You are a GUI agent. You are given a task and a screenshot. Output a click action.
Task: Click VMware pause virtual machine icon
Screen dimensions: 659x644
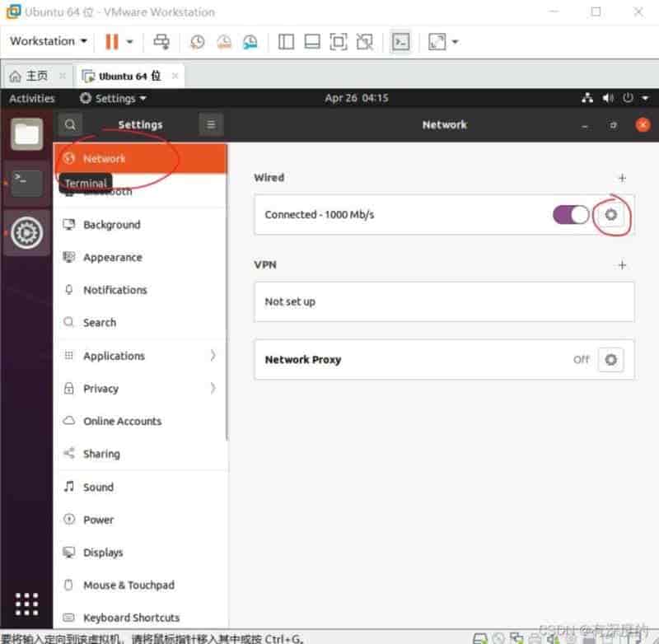pos(112,41)
